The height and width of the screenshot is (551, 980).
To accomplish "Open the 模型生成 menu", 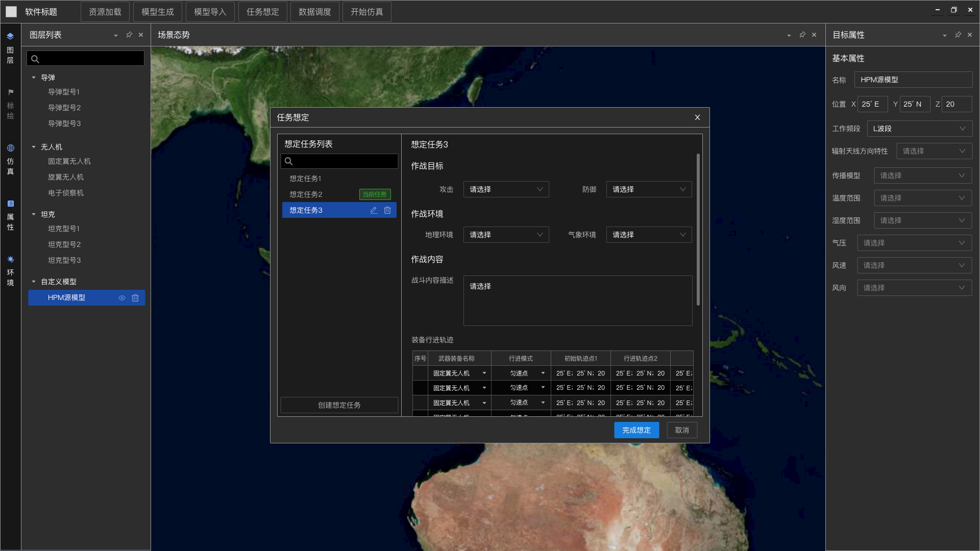I will (158, 12).
